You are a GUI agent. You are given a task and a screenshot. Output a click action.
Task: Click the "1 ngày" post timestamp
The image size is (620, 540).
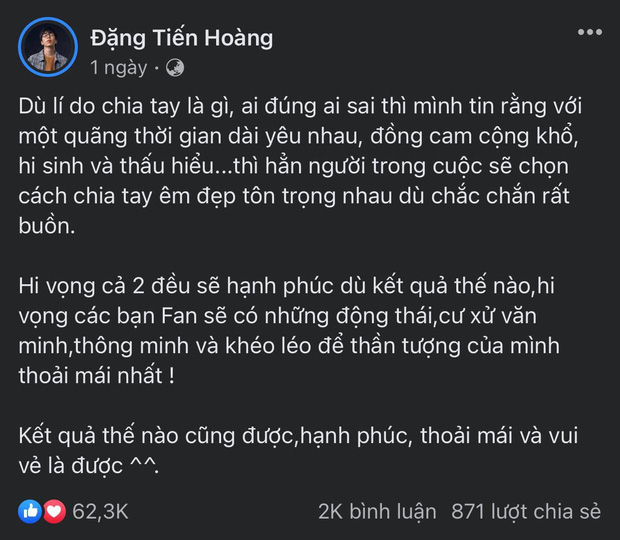[118, 68]
